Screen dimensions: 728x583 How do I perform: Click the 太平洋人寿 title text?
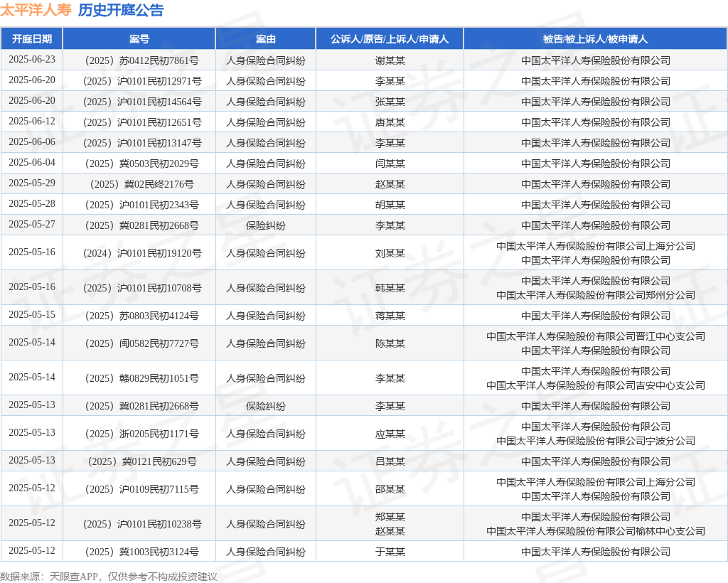pyautogui.click(x=36, y=10)
